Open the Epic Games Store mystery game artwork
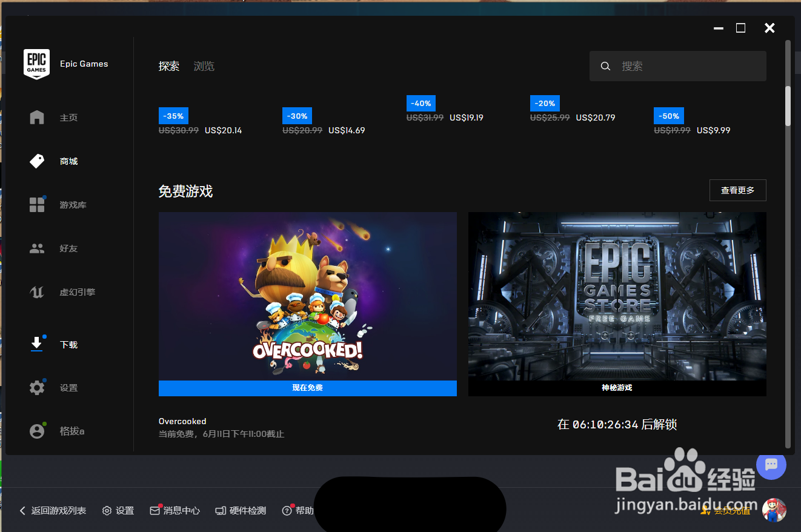801x532 pixels. click(617, 296)
